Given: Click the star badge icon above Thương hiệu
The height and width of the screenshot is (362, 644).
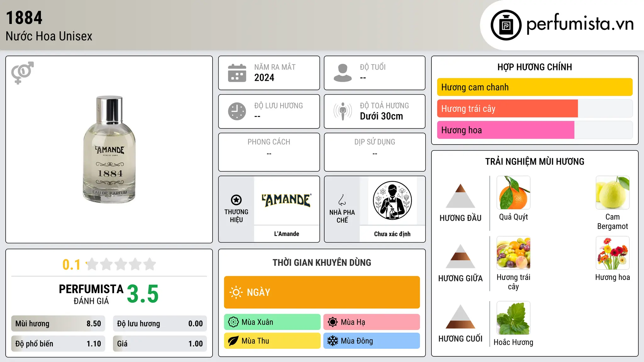Looking at the screenshot, I should coord(236,200).
